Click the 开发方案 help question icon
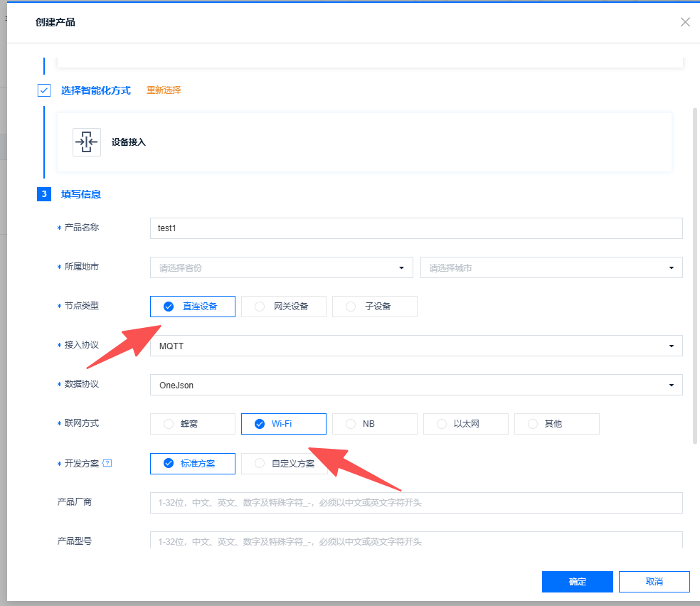The width and height of the screenshot is (700, 606). click(x=107, y=463)
